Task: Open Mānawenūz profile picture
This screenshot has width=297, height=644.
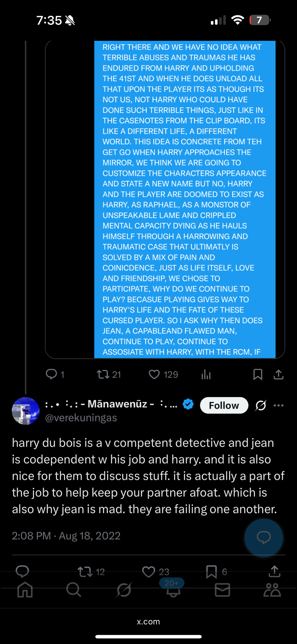Action: click(x=25, y=411)
